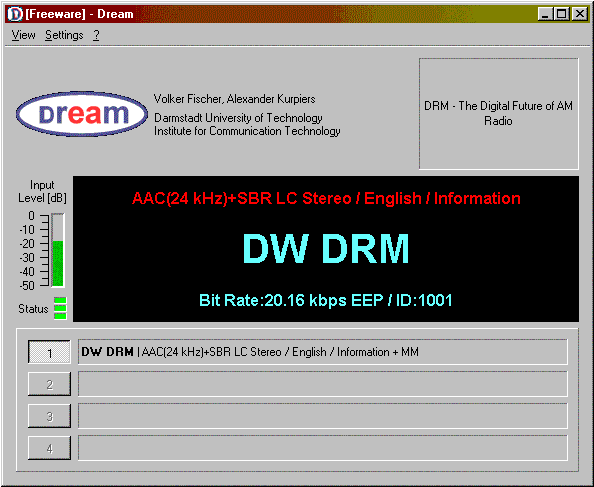This screenshot has height=487, width=594.
Task: Click the DRM Digital Future text message box
Action: click(499, 114)
